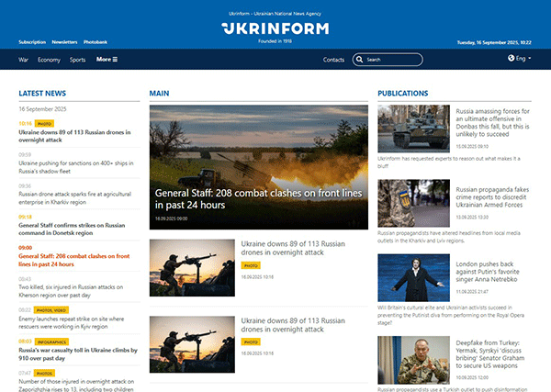This screenshot has width=551, height=392.
Task: Click Syrskyi photo thumbnail
Action: [413, 360]
